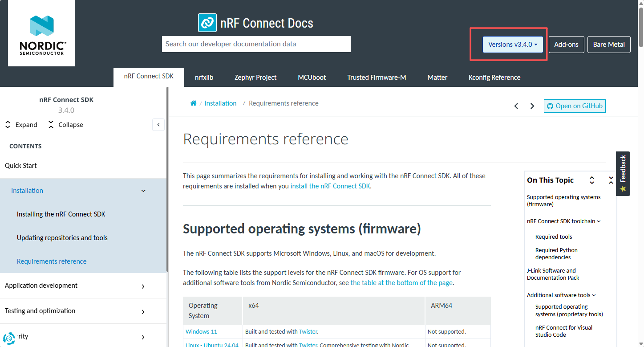The width and height of the screenshot is (644, 347).
Task: Jump to Required Python dependencies topic
Action: point(556,253)
